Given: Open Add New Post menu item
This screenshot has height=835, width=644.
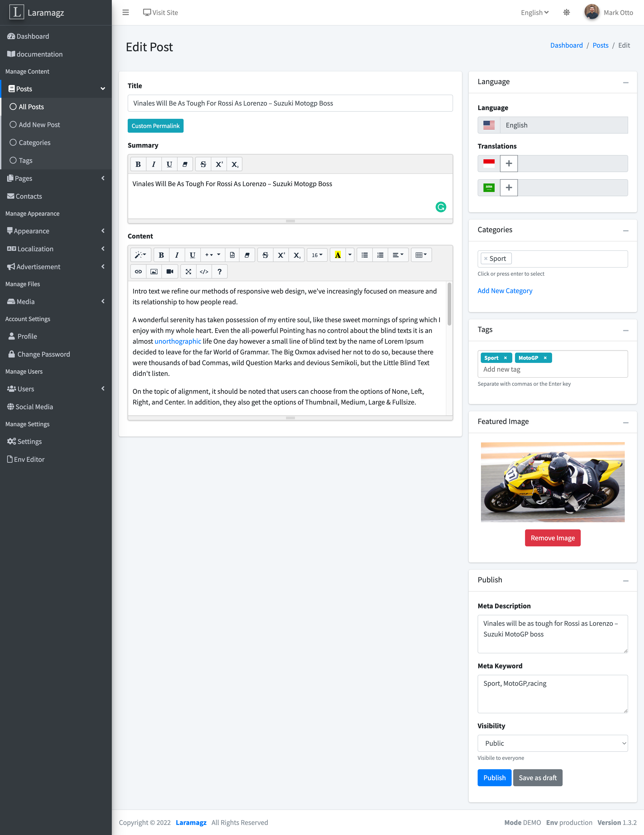Looking at the screenshot, I should pos(39,125).
